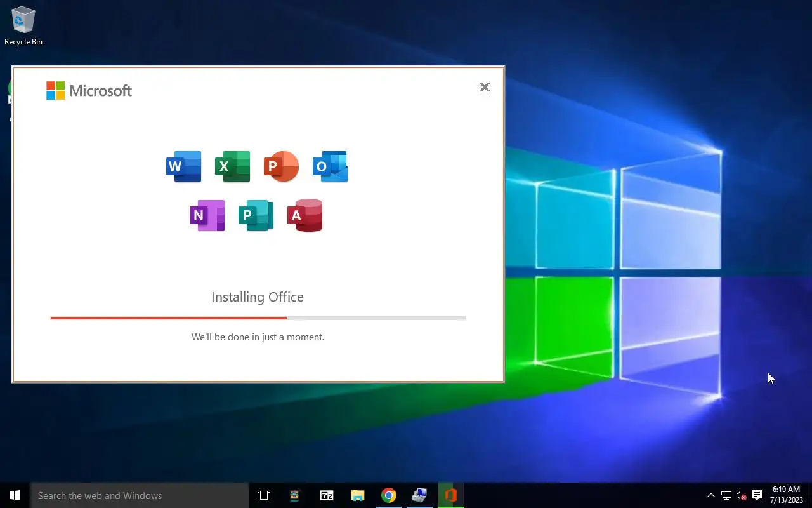Click the Excel icon in the installer
Screen dimensions: 812x508
click(x=232, y=166)
